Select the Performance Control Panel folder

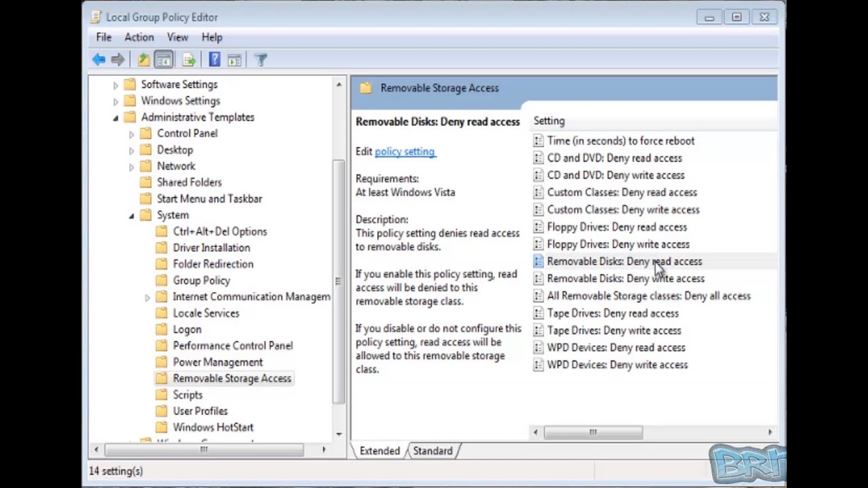pos(233,346)
